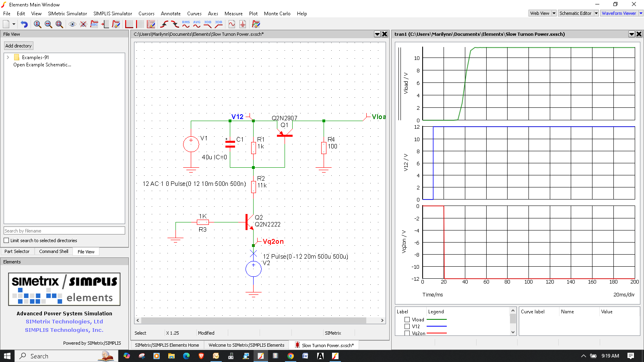Viewport: 644px width, 362px height.
Task: Toggle the Vload curve checkbox
Action: (x=407, y=320)
